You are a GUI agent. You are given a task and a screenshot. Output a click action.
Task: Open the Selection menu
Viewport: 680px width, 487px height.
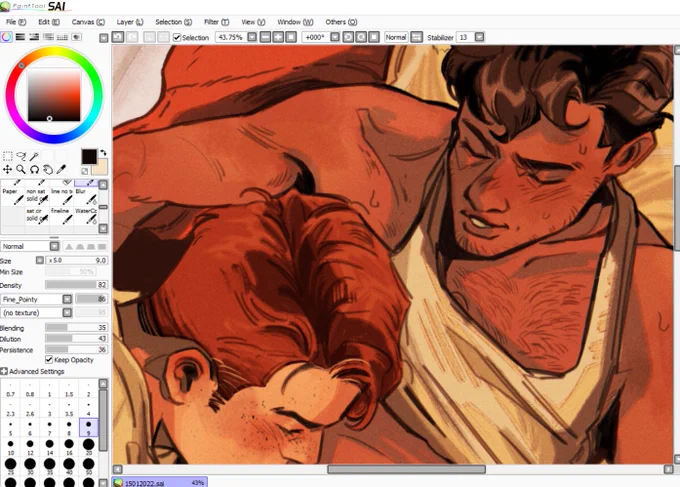click(173, 22)
